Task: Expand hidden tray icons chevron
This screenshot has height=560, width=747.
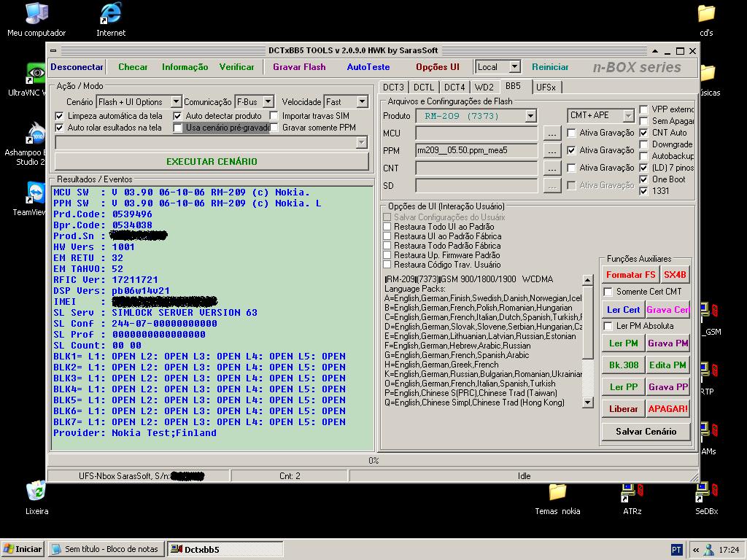Action: pos(696,550)
